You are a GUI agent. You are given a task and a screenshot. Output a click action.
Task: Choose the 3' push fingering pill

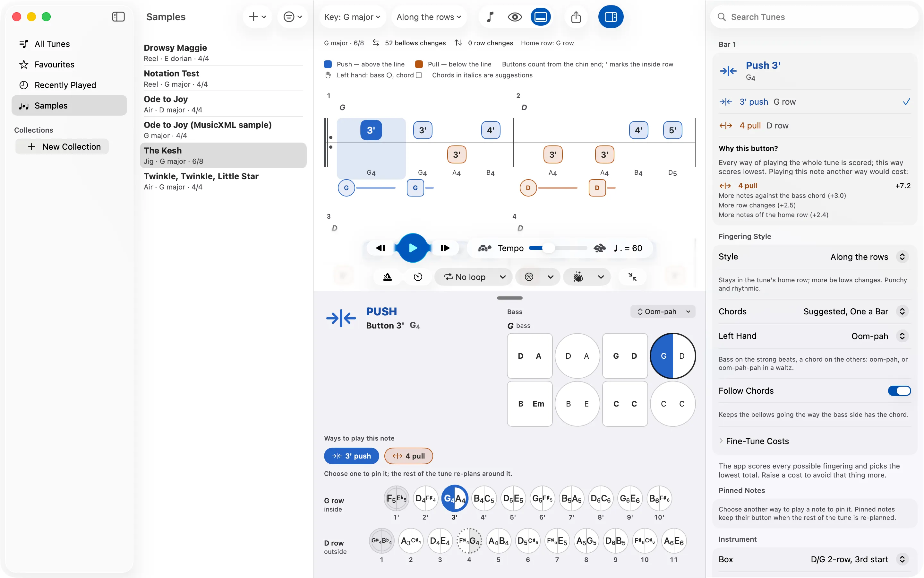351,456
